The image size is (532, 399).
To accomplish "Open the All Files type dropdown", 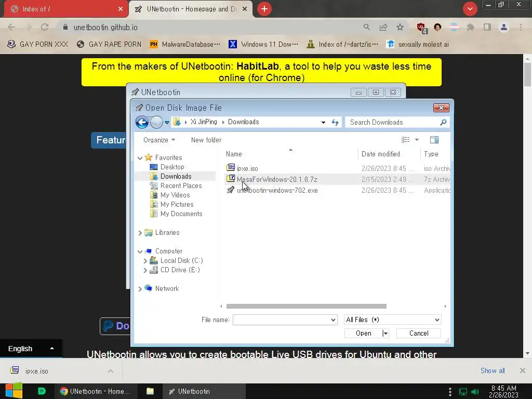I will pyautogui.click(x=393, y=320).
